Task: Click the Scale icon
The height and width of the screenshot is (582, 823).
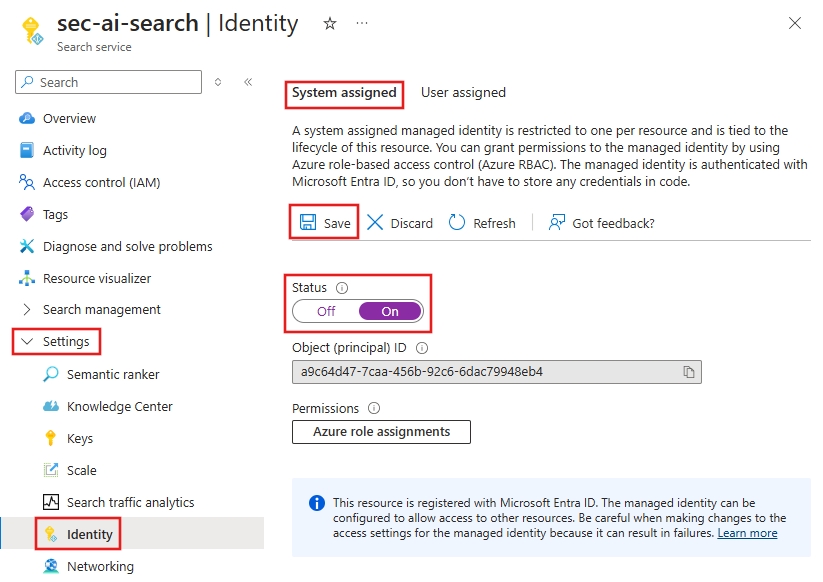Action: click(51, 470)
